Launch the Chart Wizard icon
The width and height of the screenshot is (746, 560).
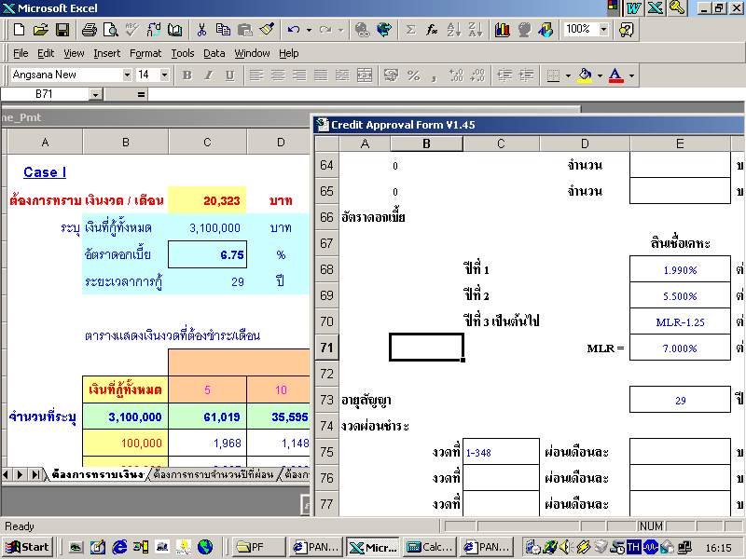click(x=502, y=30)
